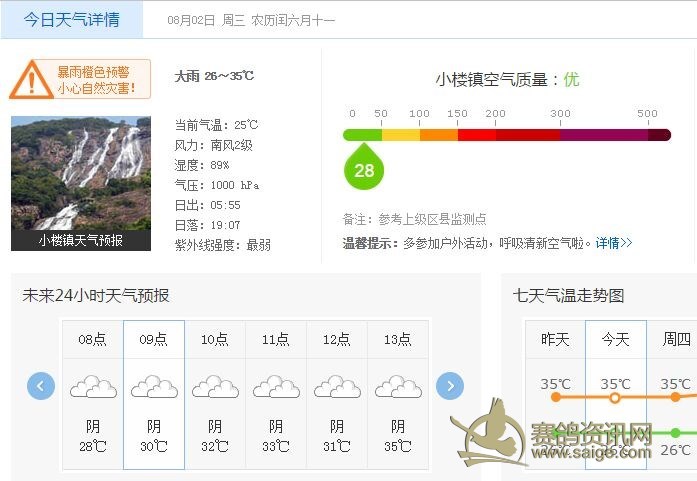Select the 周四 column in temperature trend
Image resolution: width=697 pixels, height=481 pixels.
pyautogui.click(x=676, y=340)
